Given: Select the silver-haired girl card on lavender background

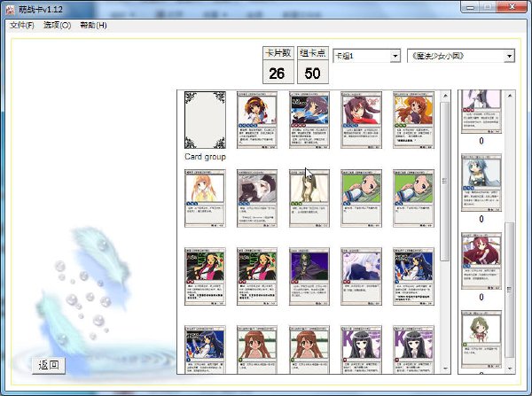Looking at the screenshot, I should tap(362, 276).
